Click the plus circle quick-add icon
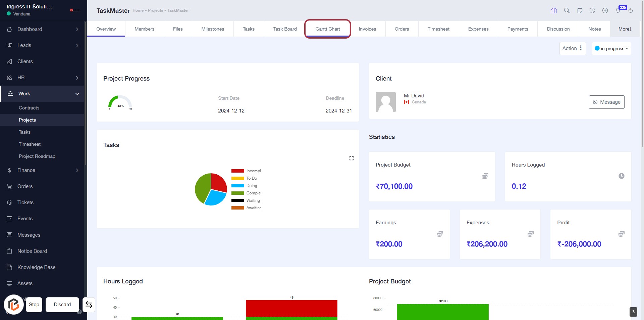 pos(605,10)
